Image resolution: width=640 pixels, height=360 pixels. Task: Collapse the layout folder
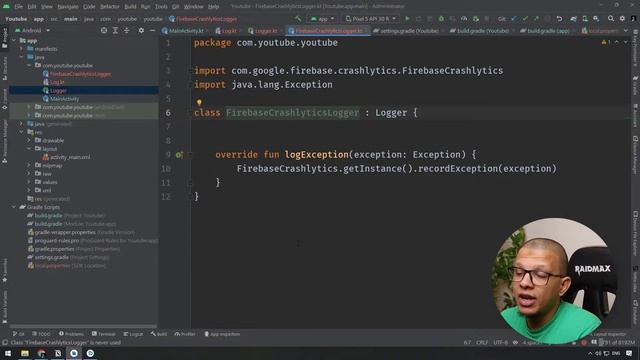29,149
